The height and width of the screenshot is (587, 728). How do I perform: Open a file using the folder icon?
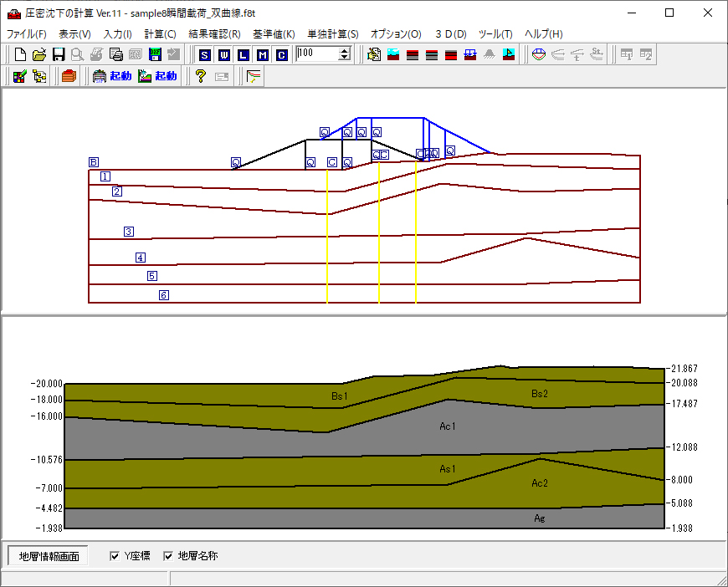pyautogui.click(x=39, y=54)
